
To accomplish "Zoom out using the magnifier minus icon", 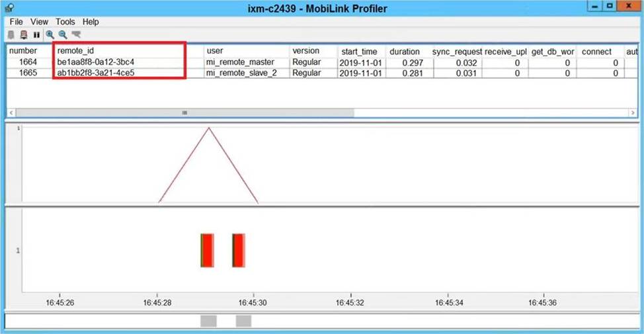I will point(63,34).
